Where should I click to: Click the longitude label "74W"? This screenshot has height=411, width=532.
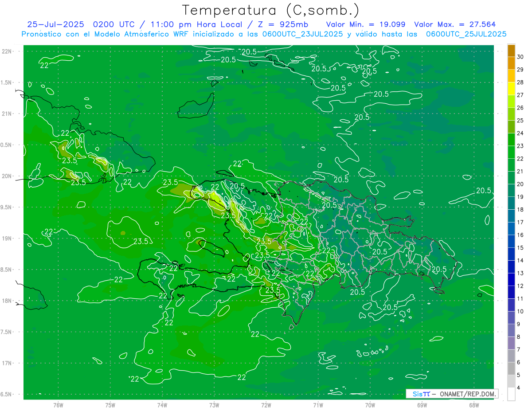(x=162, y=405)
